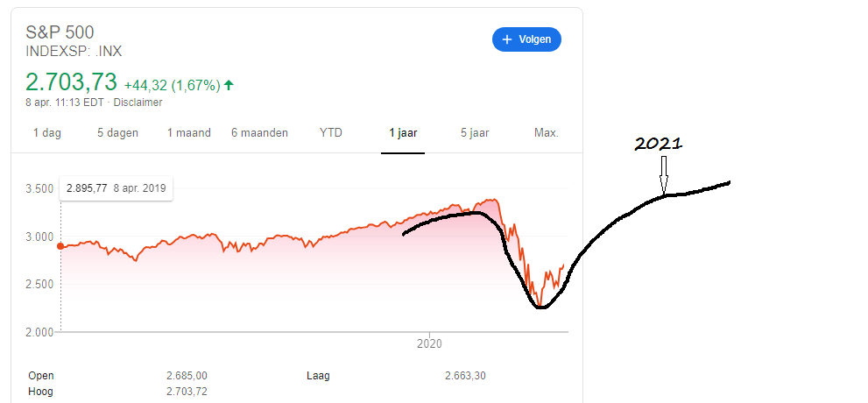Screen dimensions: 868x403
Task: Click the green up-arrow change indicator
Action: pyautogui.click(x=229, y=85)
